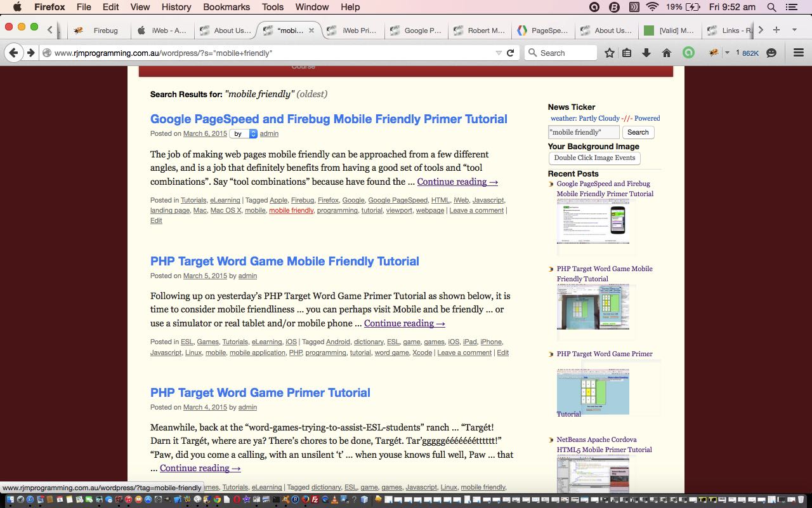This screenshot has width=812, height=508.
Task: Open the March 6, 2015 date link
Action: pyautogui.click(x=205, y=133)
